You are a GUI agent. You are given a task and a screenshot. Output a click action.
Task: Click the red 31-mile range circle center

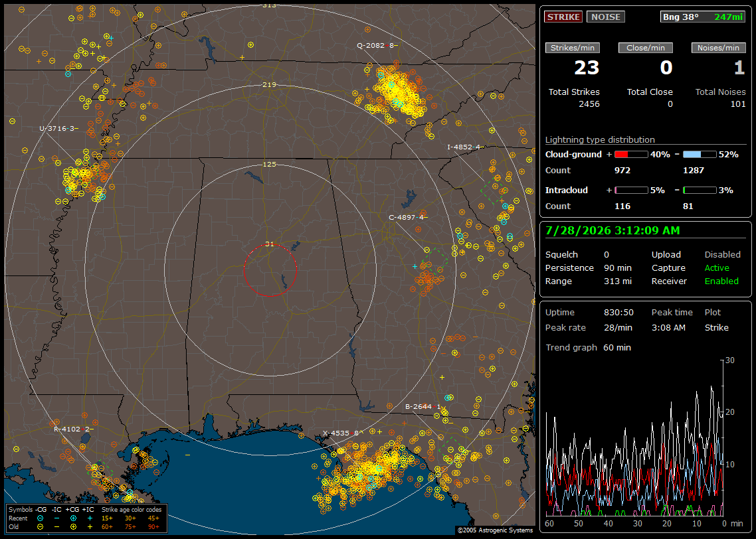pos(270,270)
